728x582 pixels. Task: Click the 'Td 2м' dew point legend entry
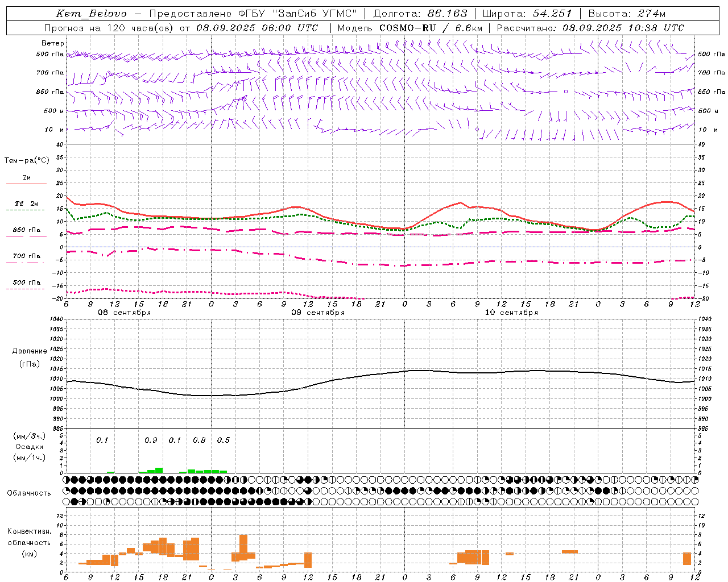[x=27, y=203]
